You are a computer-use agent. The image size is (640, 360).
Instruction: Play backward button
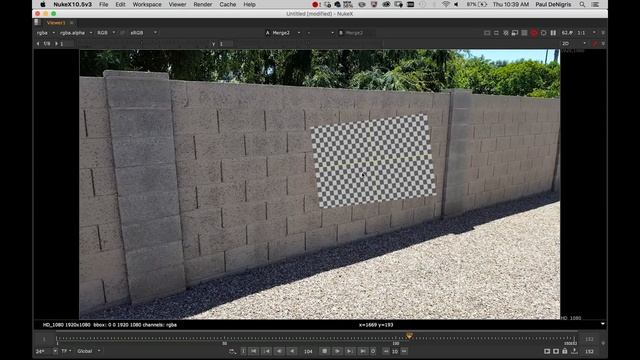(x=292, y=351)
